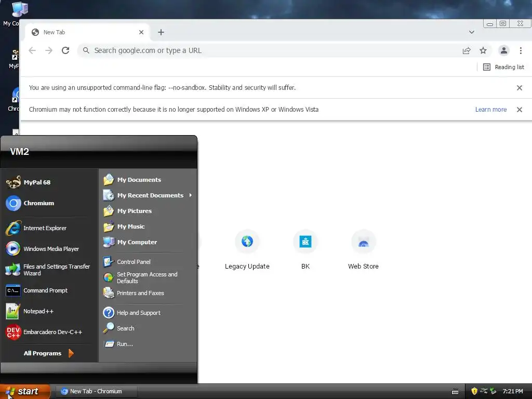Click the browser Back arrow

pos(32,50)
